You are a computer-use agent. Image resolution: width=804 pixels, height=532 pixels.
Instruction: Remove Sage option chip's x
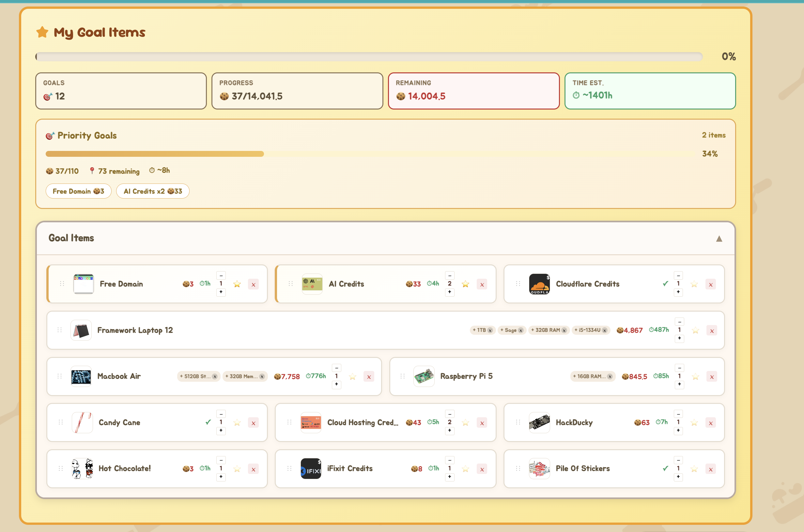[x=521, y=331]
